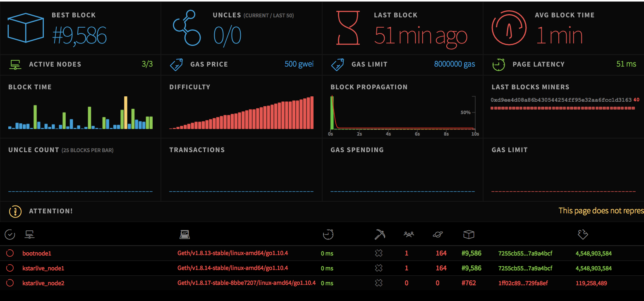This screenshot has width=644, height=301.
Task: Click the Avg Block Time gauge icon
Action: (x=509, y=28)
